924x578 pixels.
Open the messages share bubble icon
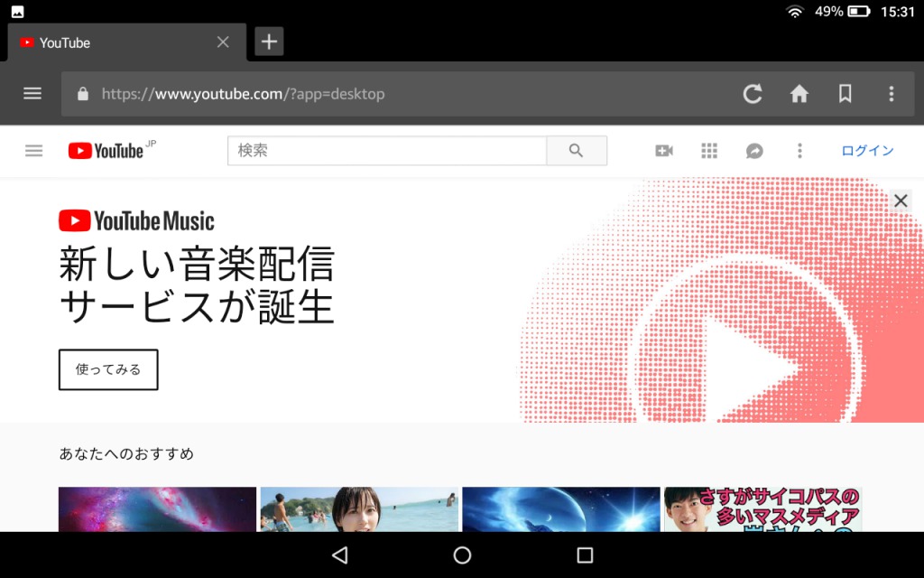tap(754, 151)
